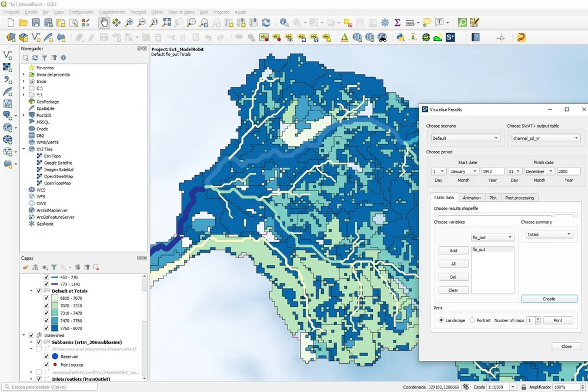
Task: Open the SWAT+ output table channel_sd_yr dropdown
Action: pyautogui.click(x=546, y=138)
